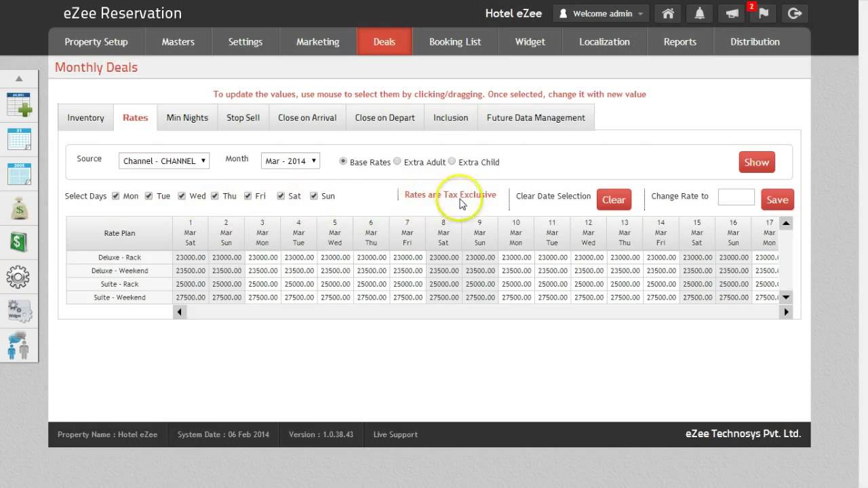
Task: Toggle the Sat day checkbox
Action: coord(281,196)
